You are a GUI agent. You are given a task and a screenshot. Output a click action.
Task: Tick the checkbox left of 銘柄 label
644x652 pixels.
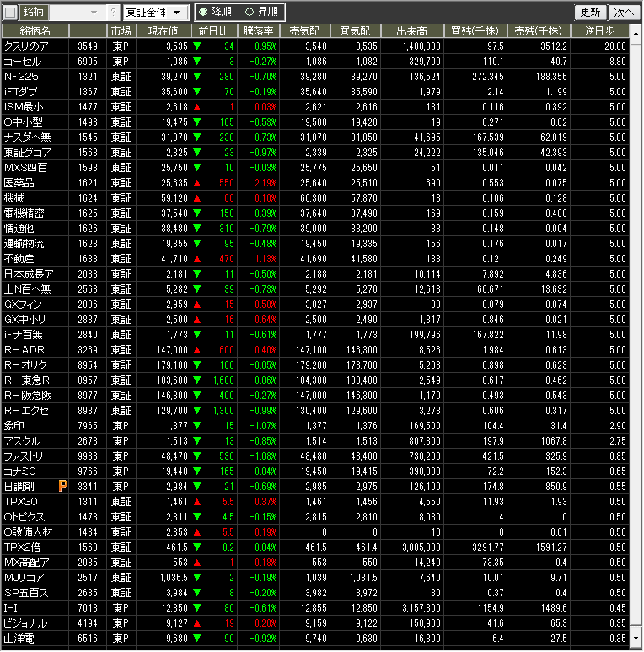coord(10,12)
